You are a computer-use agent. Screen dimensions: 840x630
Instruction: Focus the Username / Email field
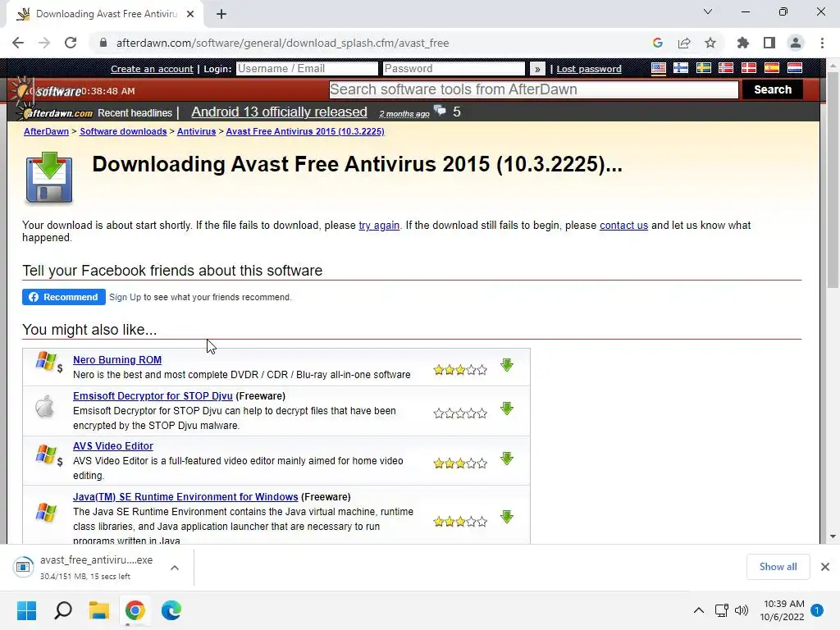[307, 69]
